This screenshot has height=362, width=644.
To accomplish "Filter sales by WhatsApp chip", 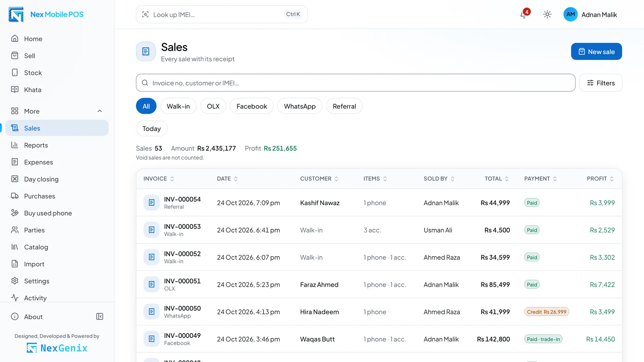I will (300, 106).
